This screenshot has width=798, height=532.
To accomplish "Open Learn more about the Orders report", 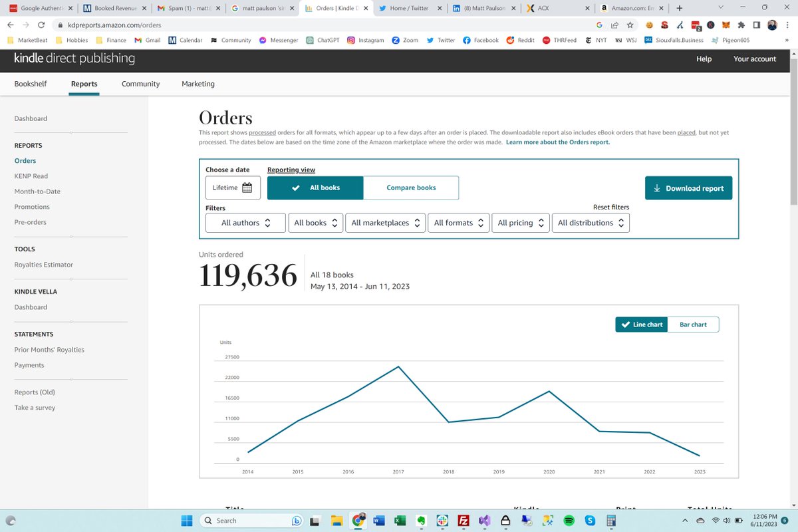I will 556,142.
